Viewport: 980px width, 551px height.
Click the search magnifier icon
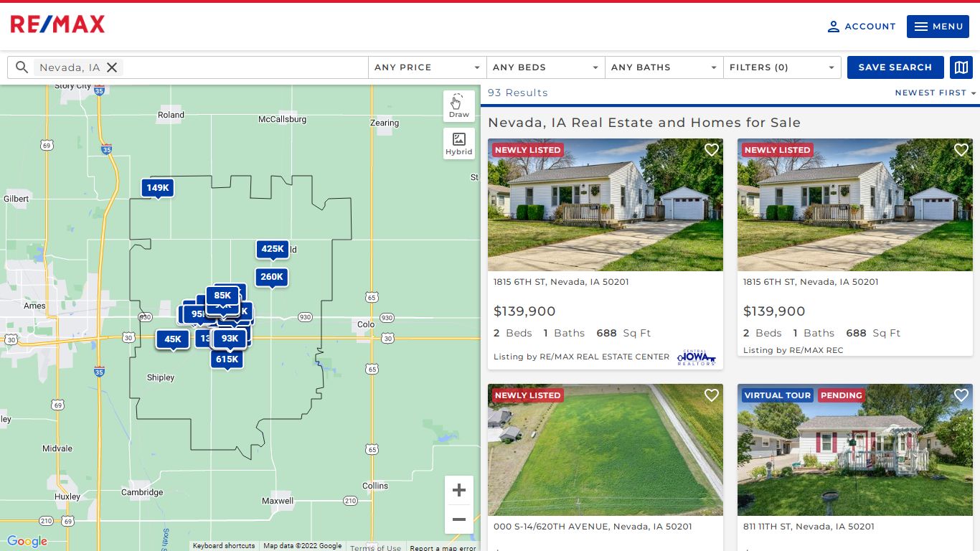(x=22, y=67)
